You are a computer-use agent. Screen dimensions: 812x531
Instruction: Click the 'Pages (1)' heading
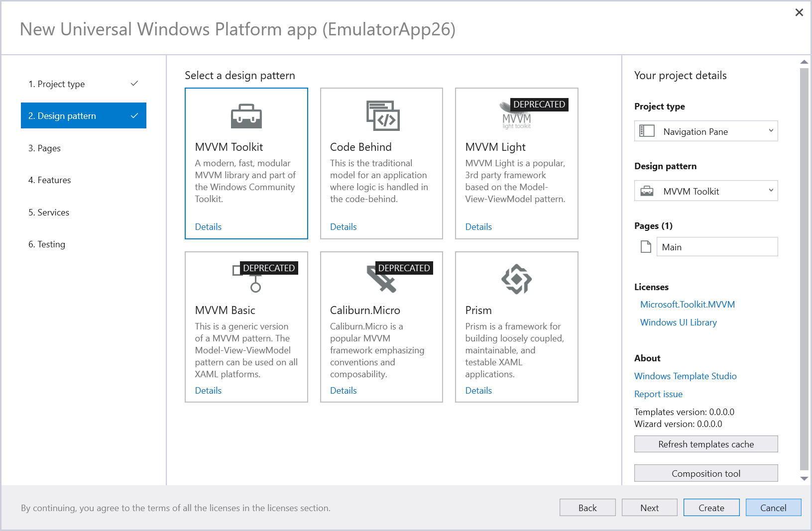pos(653,226)
